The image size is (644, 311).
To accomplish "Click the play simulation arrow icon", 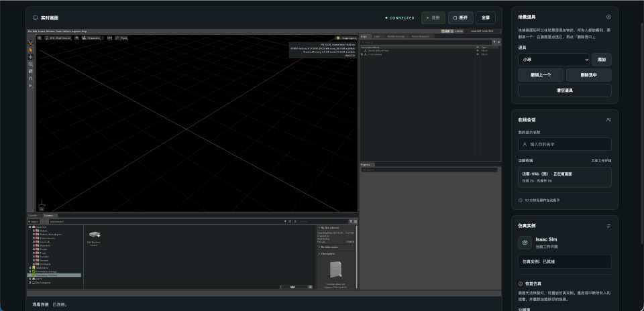I will click(x=30, y=85).
